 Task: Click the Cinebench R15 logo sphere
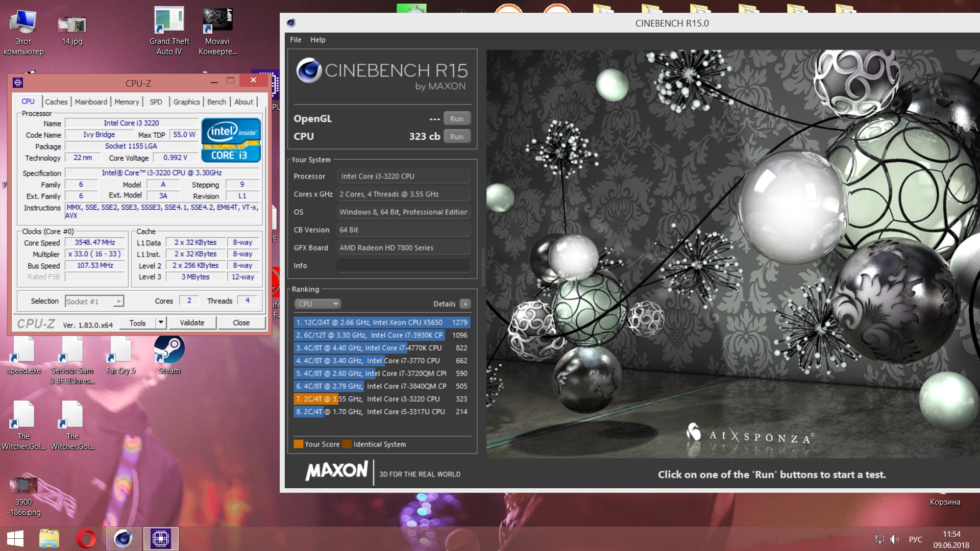pos(309,70)
